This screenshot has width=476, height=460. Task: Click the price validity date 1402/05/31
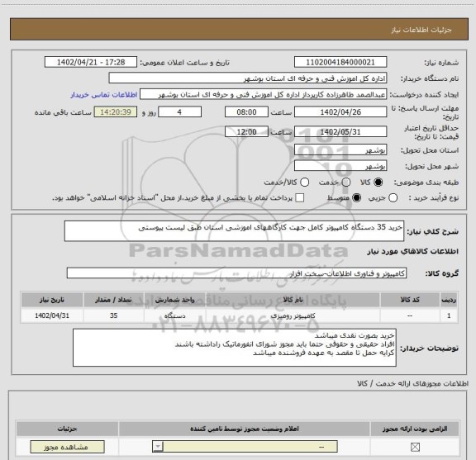click(340, 132)
